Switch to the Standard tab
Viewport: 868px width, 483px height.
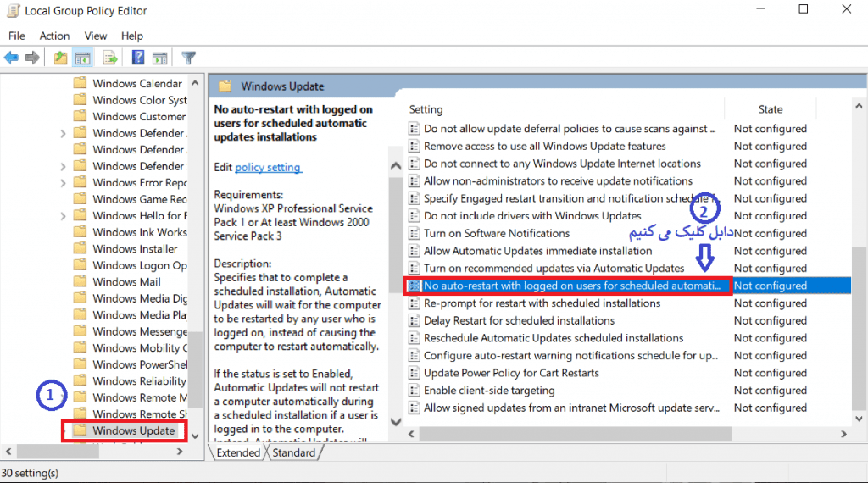pos(293,452)
